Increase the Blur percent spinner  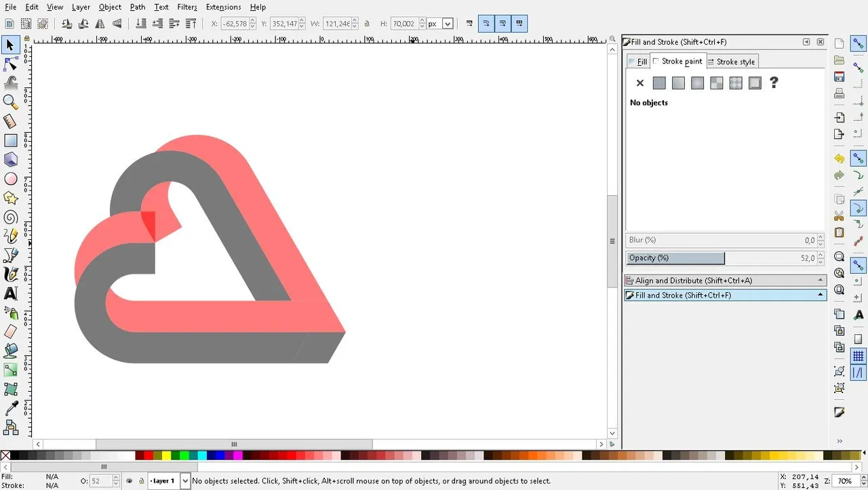[821, 237]
